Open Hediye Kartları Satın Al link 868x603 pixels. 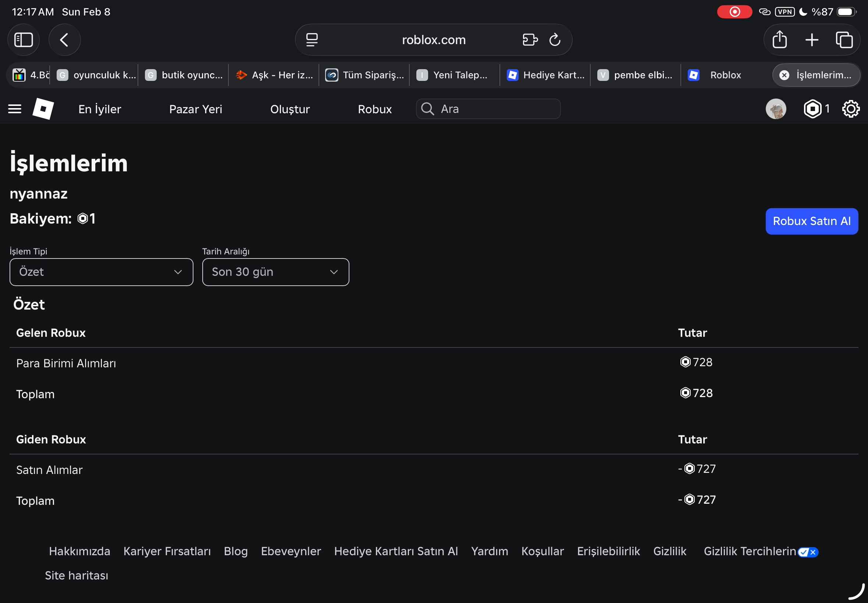point(396,552)
